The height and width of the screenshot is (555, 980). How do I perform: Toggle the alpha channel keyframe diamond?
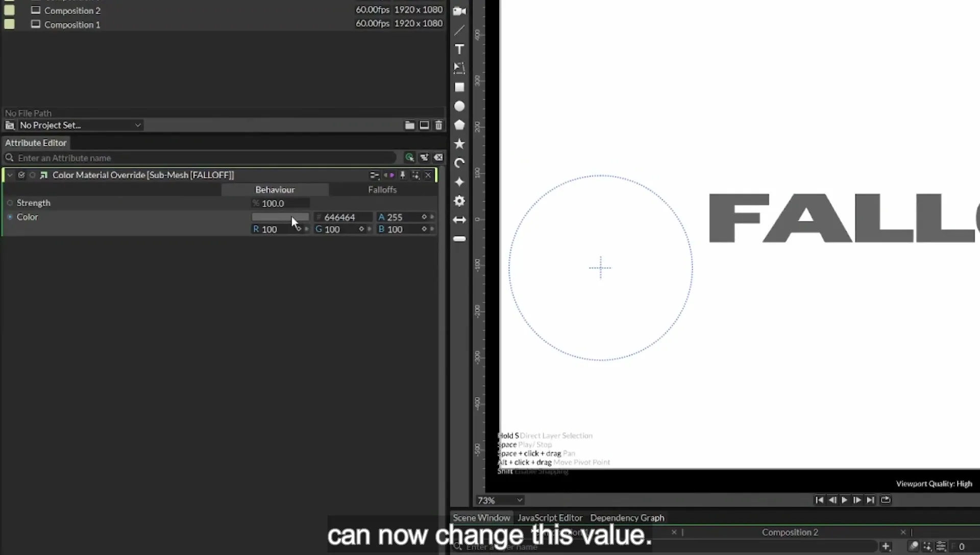pos(424,217)
